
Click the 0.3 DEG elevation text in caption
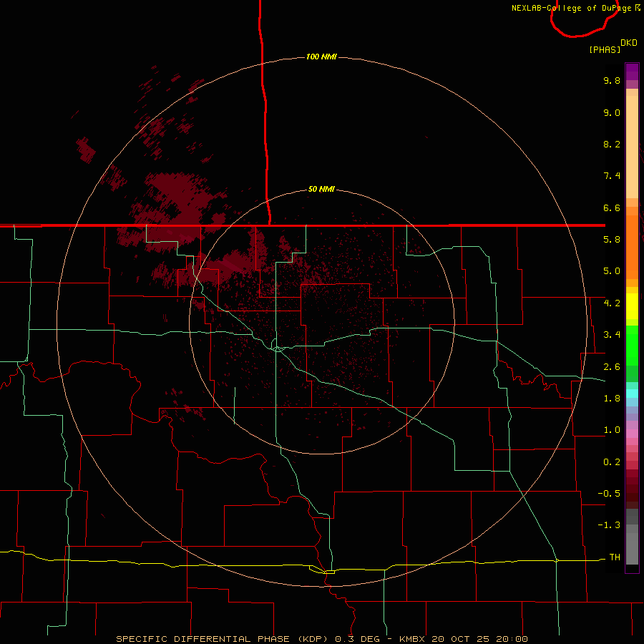click(x=358, y=639)
